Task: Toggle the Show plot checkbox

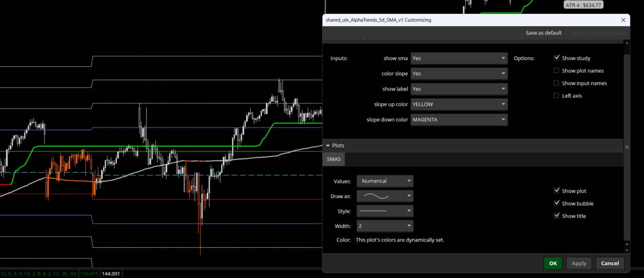Action: click(557, 191)
